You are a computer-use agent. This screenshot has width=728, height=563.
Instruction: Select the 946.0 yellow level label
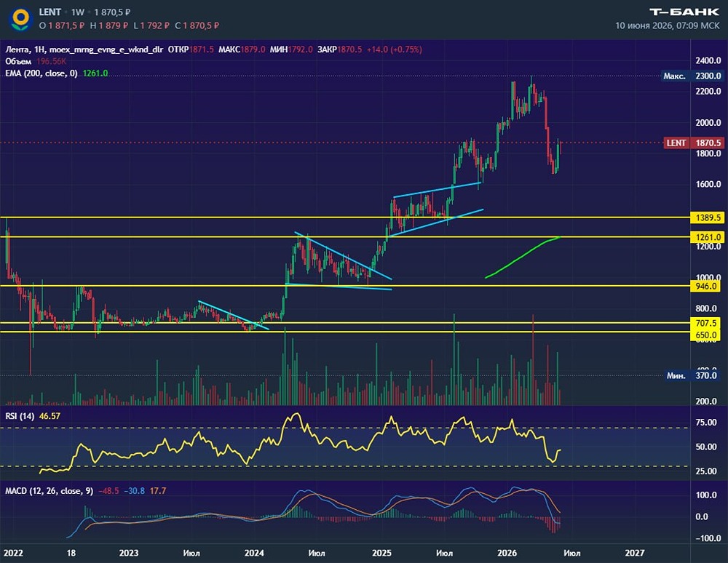[705, 286]
